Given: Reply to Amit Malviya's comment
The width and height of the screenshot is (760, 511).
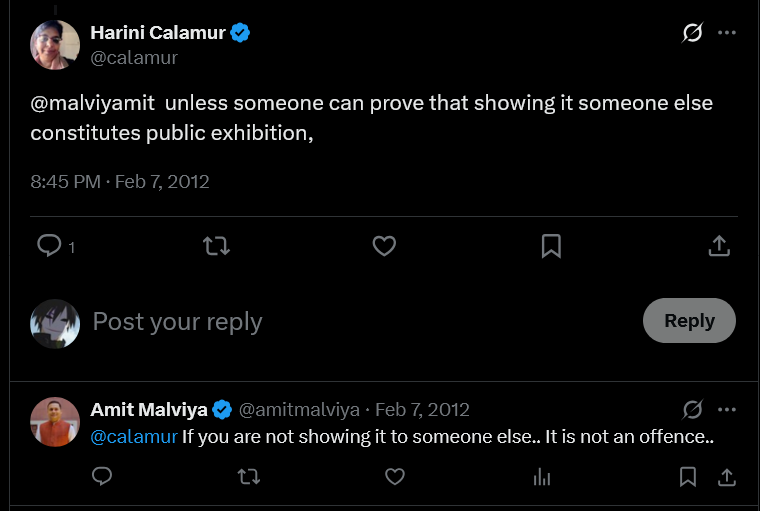Looking at the screenshot, I should click(102, 477).
